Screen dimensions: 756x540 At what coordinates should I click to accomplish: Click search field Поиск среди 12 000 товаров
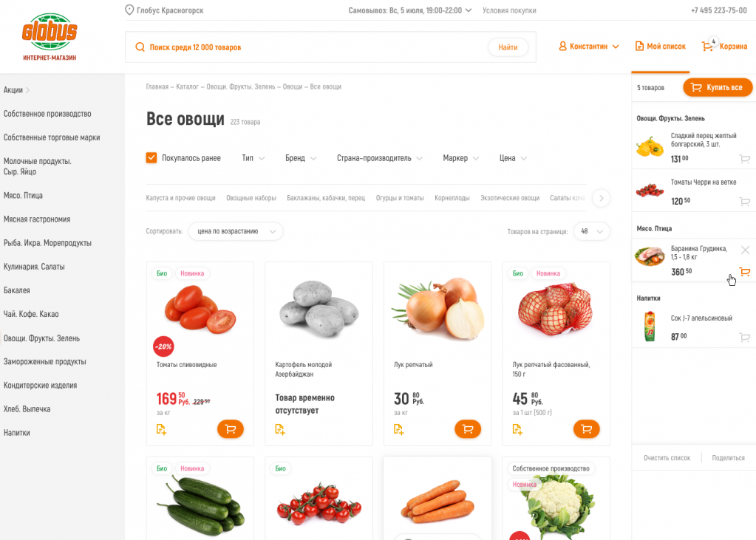309,47
